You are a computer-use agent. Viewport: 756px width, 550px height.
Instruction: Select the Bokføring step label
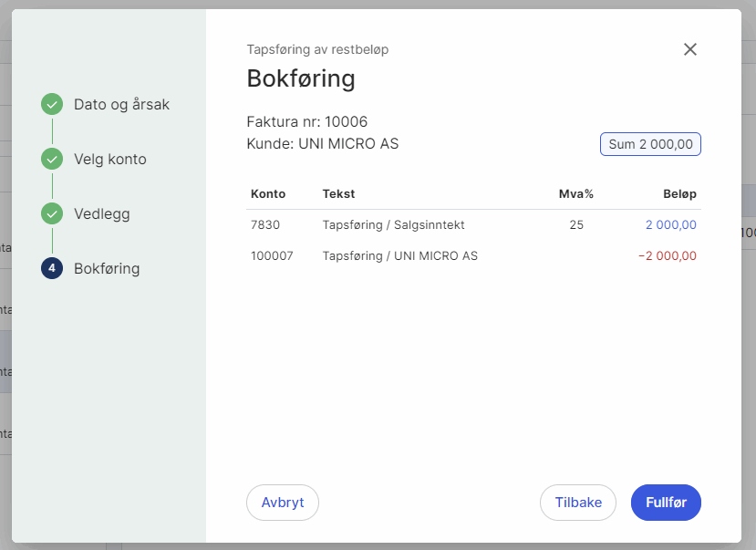point(107,268)
